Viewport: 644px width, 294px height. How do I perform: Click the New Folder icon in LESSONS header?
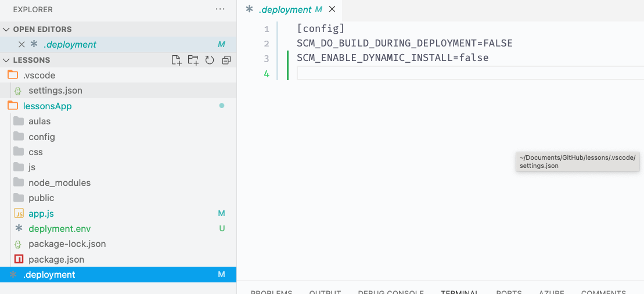click(193, 60)
